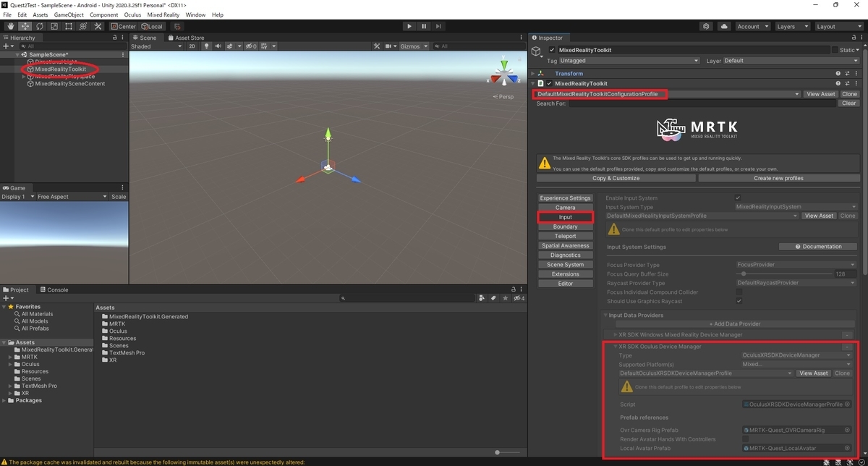Open the Account dropdown
Image resolution: width=868 pixels, height=466 pixels.
[752, 26]
